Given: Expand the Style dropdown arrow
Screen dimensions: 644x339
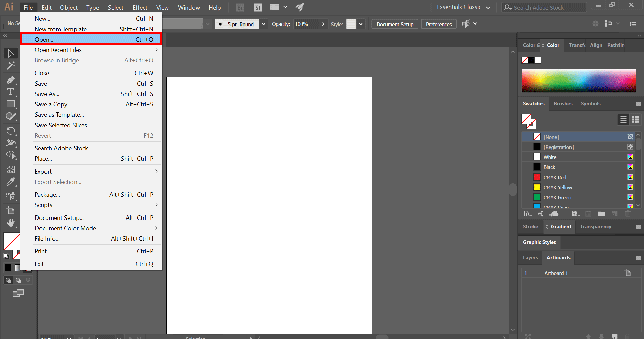Looking at the screenshot, I should point(361,24).
